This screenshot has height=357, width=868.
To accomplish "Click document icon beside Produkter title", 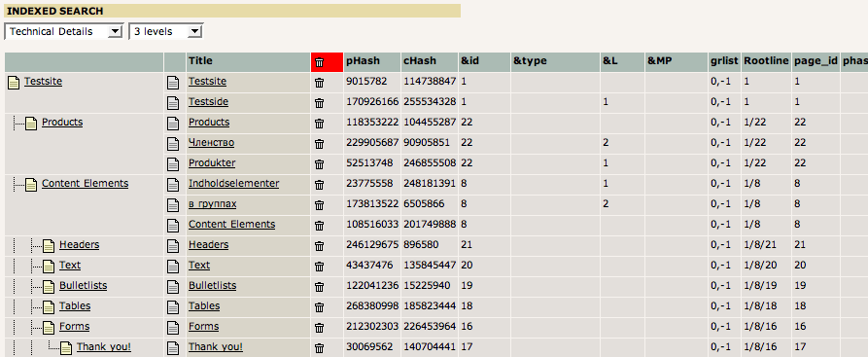I will point(173,164).
